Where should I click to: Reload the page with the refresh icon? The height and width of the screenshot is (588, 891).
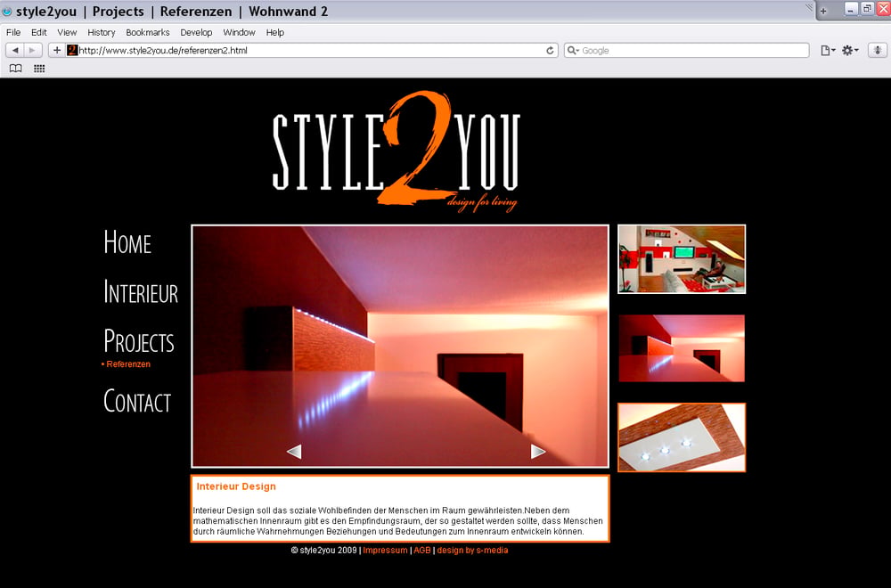pyautogui.click(x=550, y=51)
